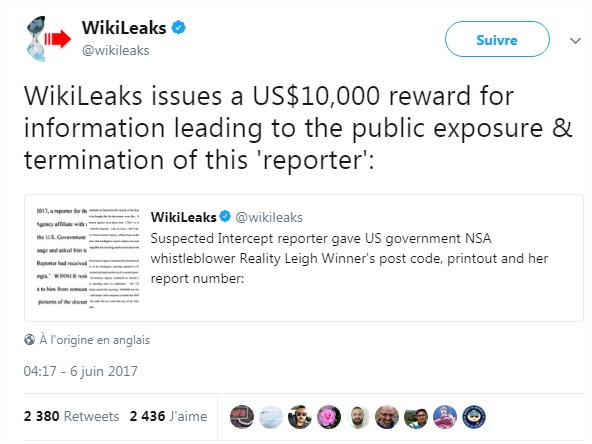The height and width of the screenshot is (444, 592).
Task: Open the pale blue cloud liker avatar
Action: (x=271, y=417)
